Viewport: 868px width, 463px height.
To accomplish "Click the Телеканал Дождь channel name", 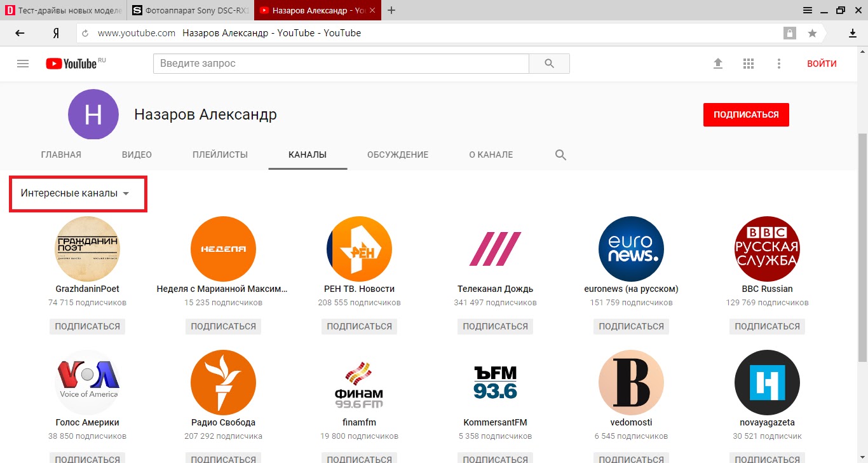I will (495, 289).
